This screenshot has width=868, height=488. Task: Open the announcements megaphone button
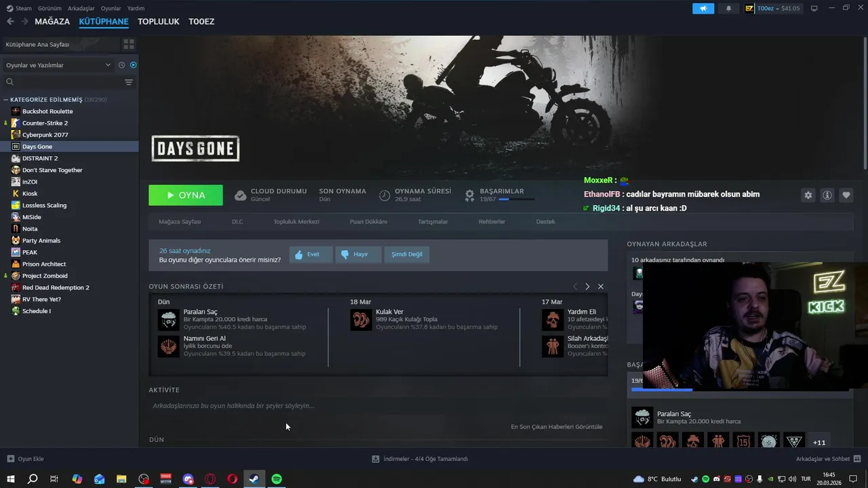[x=703, y=8]
